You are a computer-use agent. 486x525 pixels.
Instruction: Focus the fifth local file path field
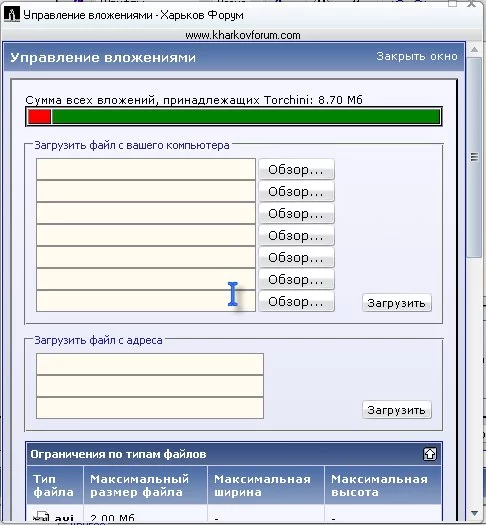click(x=146, y=257)
